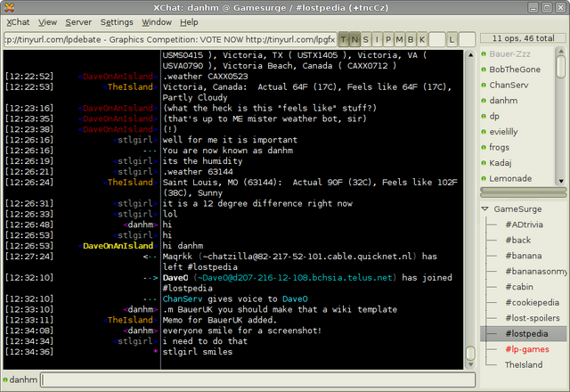Screen dimensions: 570x392
Task: Click the user list scrollbar thumb
Action: [x=561, y=67]
